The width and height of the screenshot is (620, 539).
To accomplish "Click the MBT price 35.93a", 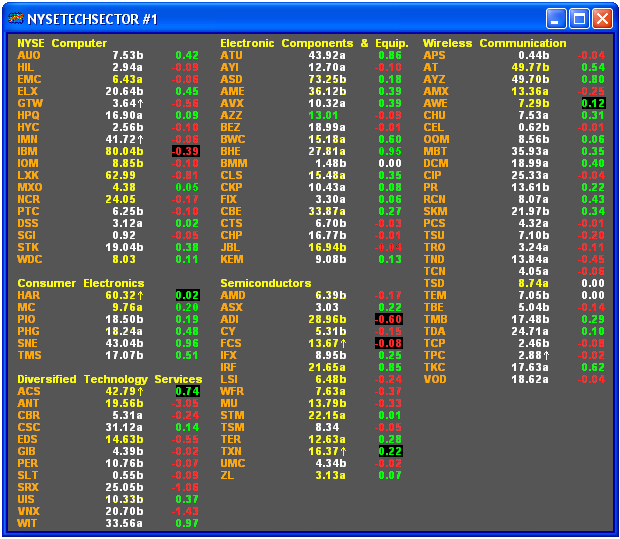I will coord(530,151).
